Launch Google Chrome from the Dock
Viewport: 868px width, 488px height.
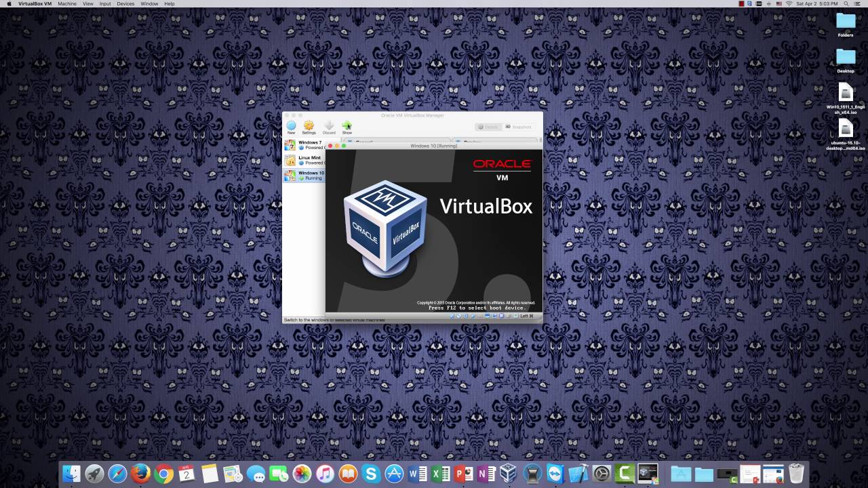[163, 474]
